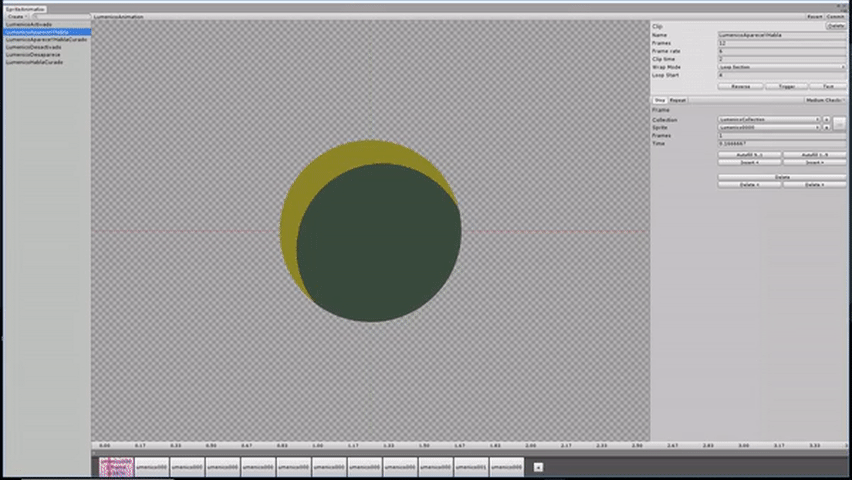The width and height of the screenshot is (852, 480).
Task: Open the Collection dropdown list
Action: pyautogui.click(x=769, y=120)
